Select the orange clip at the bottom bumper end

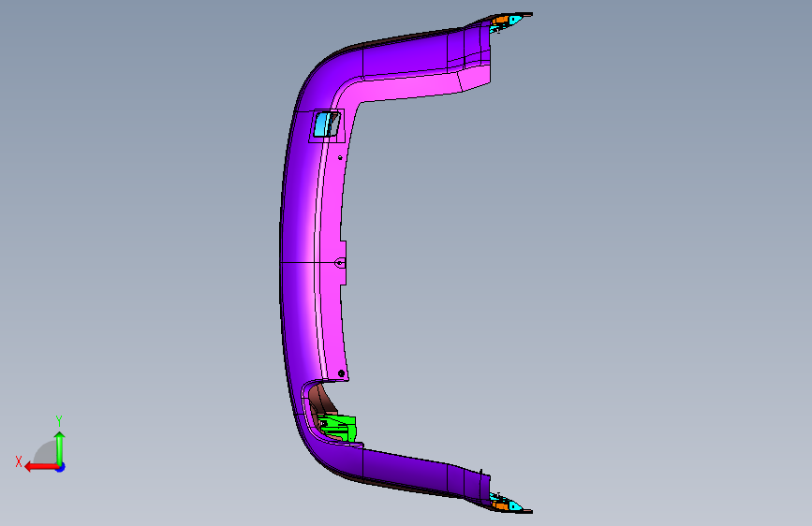pyautogui.click(x=500, y=504)
